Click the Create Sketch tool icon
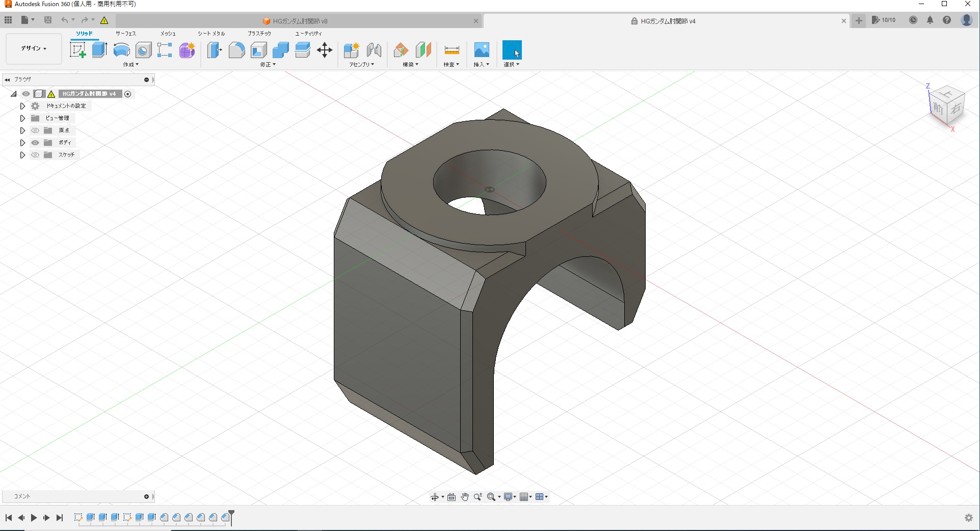This screenshot has height=531, width=980. 77,50
